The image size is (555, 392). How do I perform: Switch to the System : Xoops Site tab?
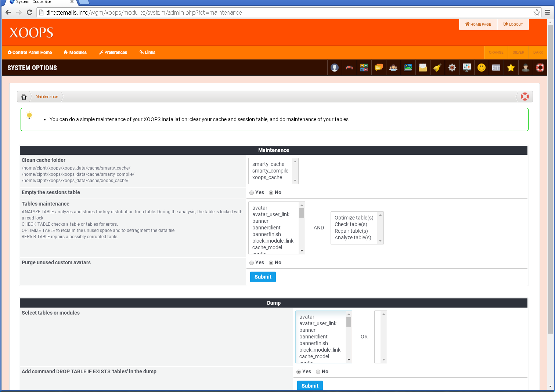pos(40,2)
